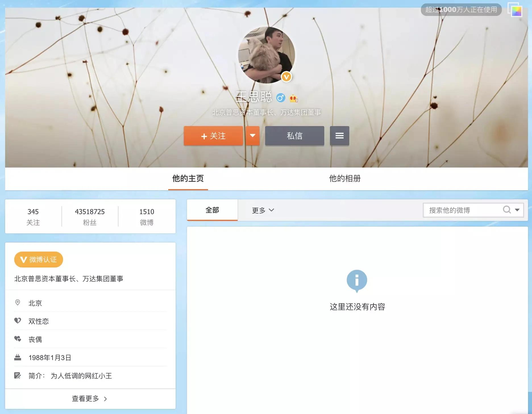This screenshot has height=414, width=532.
Task: Click the location pin icon beside 北京
Action: coord(18,303)
